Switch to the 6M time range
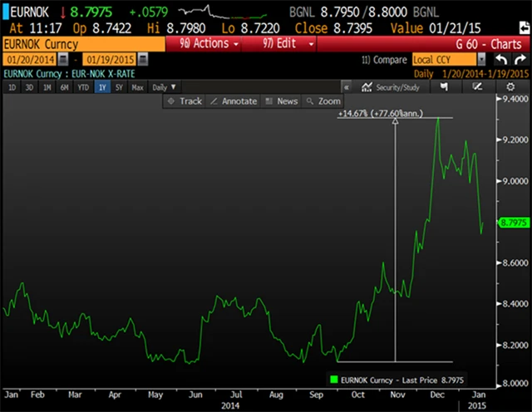Viewport: 532px width, 412px height. 66,87
